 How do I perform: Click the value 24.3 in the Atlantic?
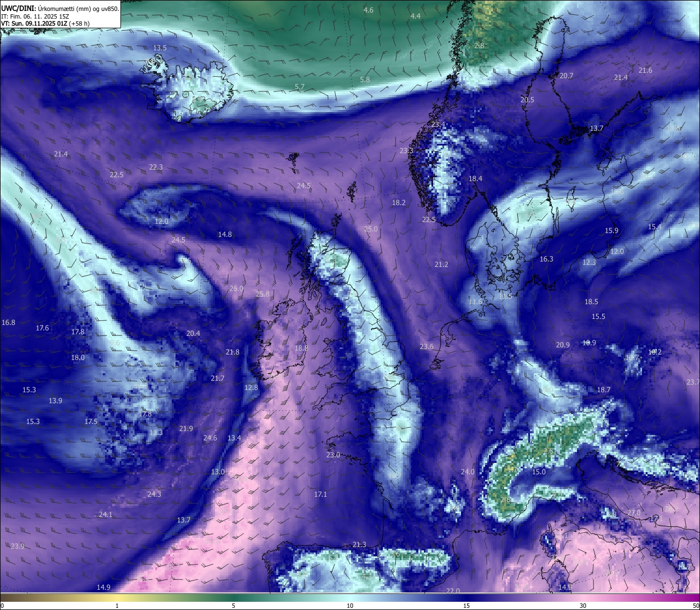(x=154, y=495)
